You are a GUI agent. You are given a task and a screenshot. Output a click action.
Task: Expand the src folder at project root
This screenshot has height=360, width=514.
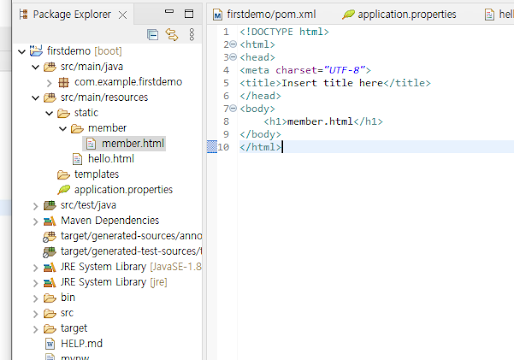[x=36, y=314]
